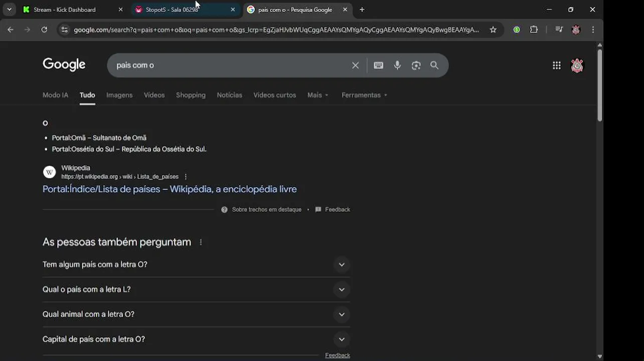Reload the current page
The image size is (644, 361).
coord(44,30)
